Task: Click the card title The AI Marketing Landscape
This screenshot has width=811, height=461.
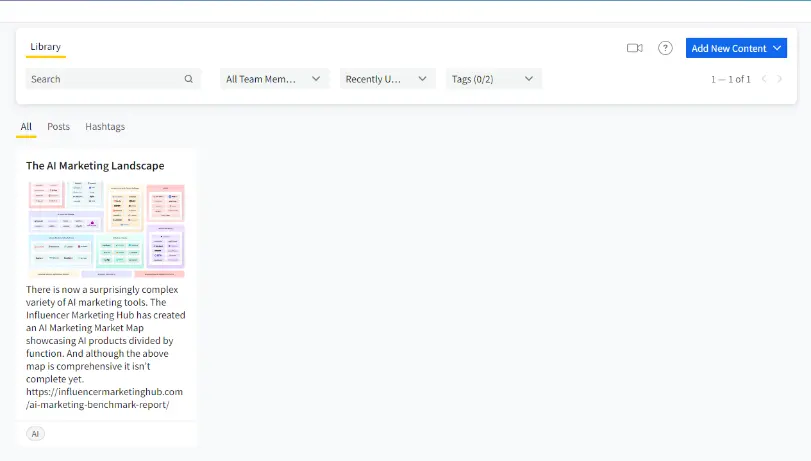Action: pos(95,166)
